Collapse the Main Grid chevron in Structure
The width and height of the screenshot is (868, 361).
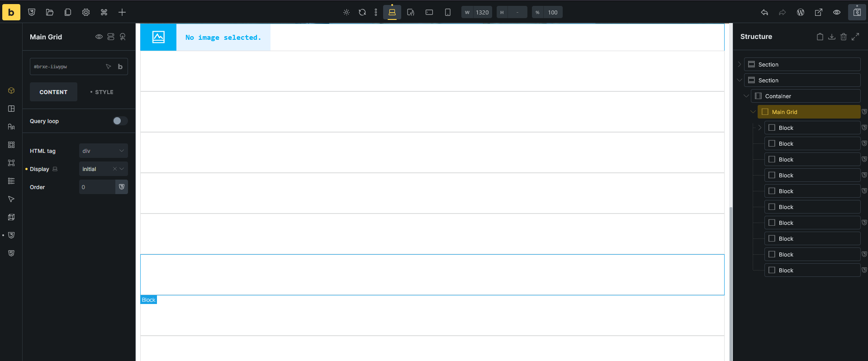(753, 112)
